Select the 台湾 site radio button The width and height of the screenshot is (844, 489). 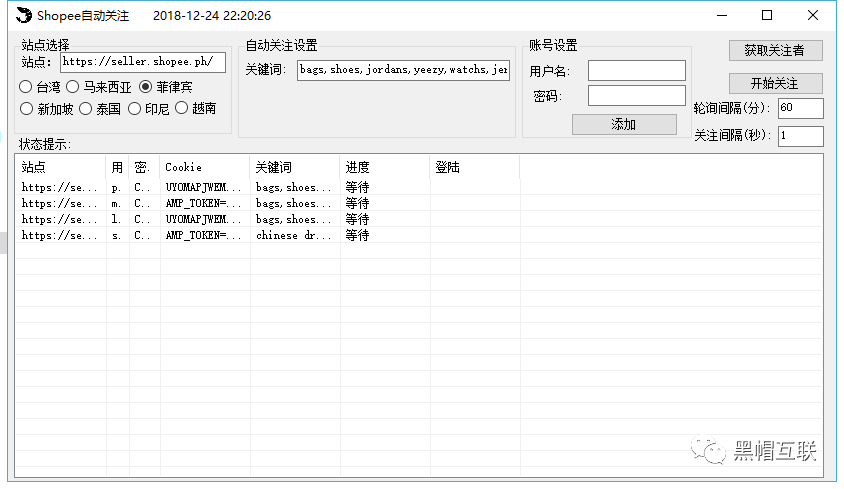[x=25, y=87]
